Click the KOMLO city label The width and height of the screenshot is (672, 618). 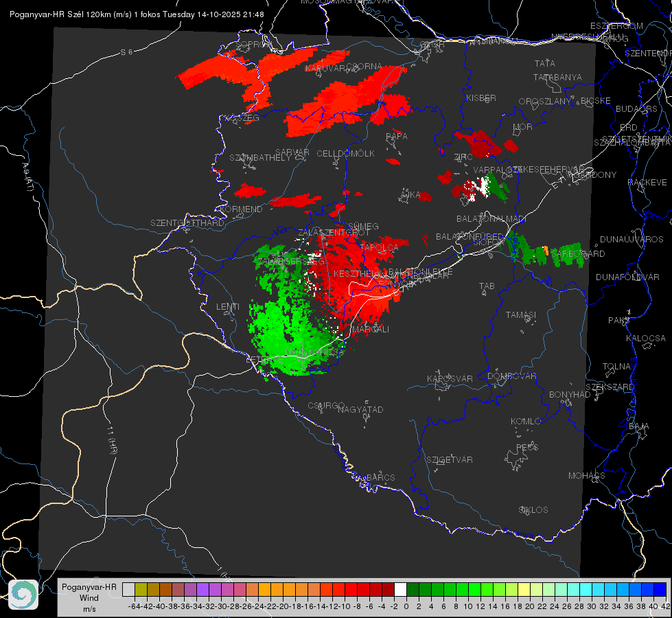[x=525, y=422]
